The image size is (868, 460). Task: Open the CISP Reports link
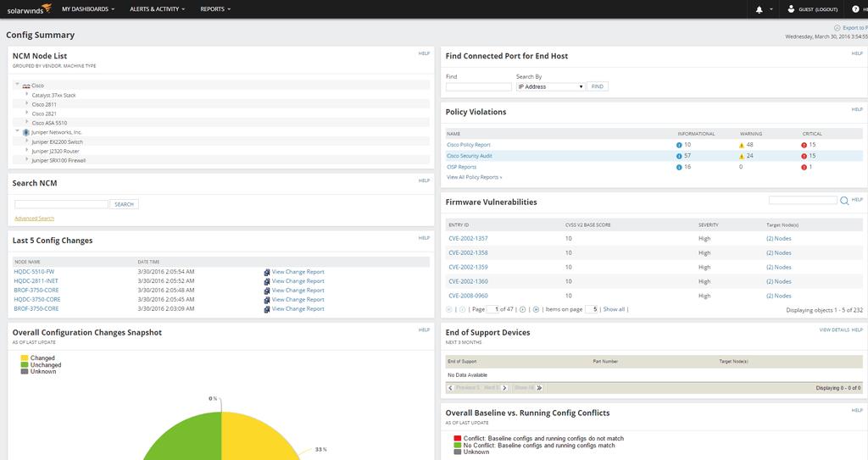click(x=462, y=167)
